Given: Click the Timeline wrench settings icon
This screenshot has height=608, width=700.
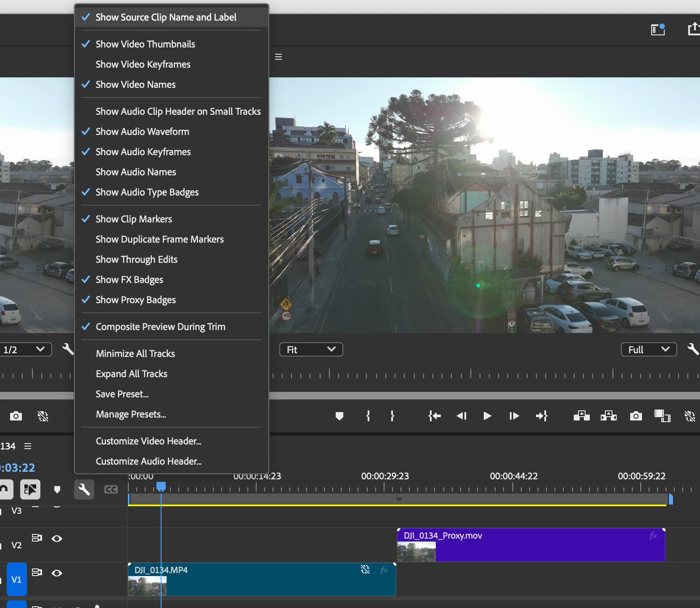Looking at the screenshot, I should coord(84,489).
